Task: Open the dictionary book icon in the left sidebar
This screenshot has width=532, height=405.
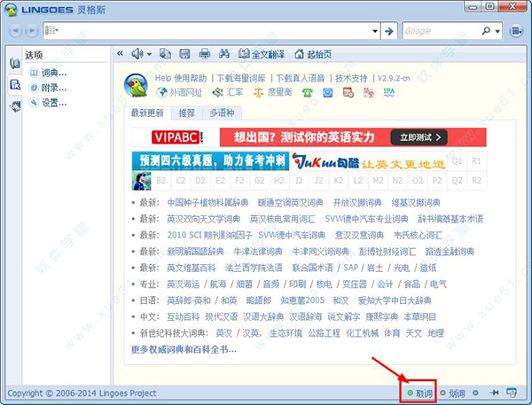Action: (x=14, y=64)
